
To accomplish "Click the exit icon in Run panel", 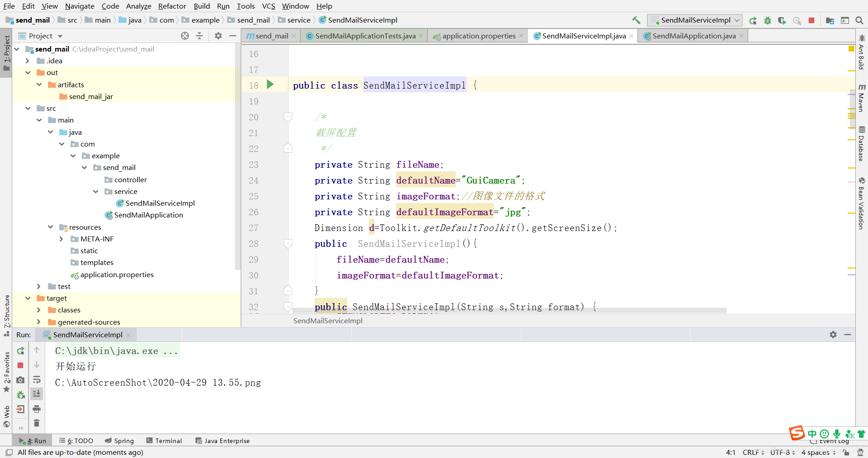I will coord(20,409).
